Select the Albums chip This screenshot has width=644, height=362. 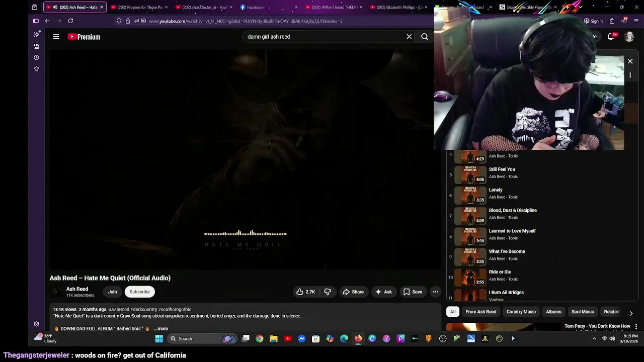point(553,312)
